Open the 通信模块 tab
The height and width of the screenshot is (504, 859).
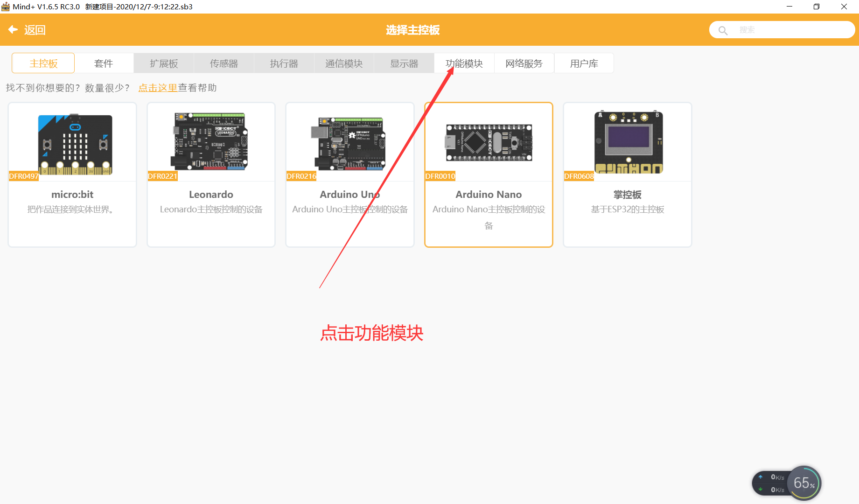pyautogui.click(x=344, y=63)
